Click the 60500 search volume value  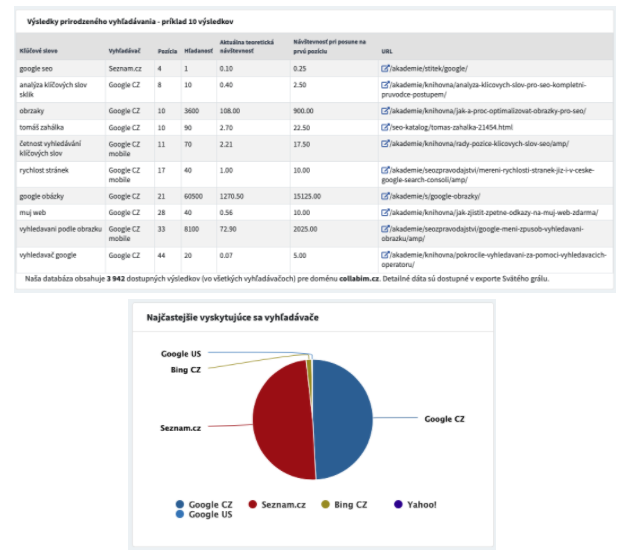(193, 196)
